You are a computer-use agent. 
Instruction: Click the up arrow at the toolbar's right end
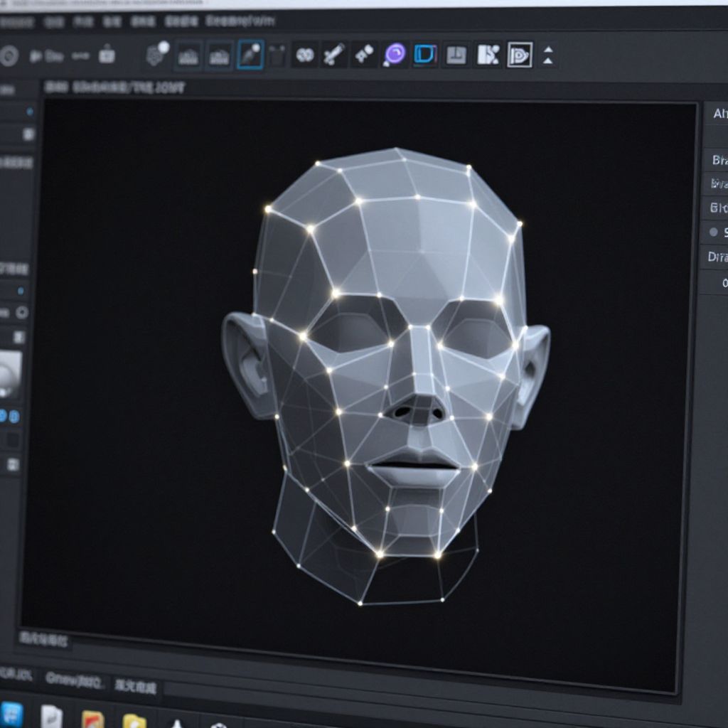(x=547, y=49)
